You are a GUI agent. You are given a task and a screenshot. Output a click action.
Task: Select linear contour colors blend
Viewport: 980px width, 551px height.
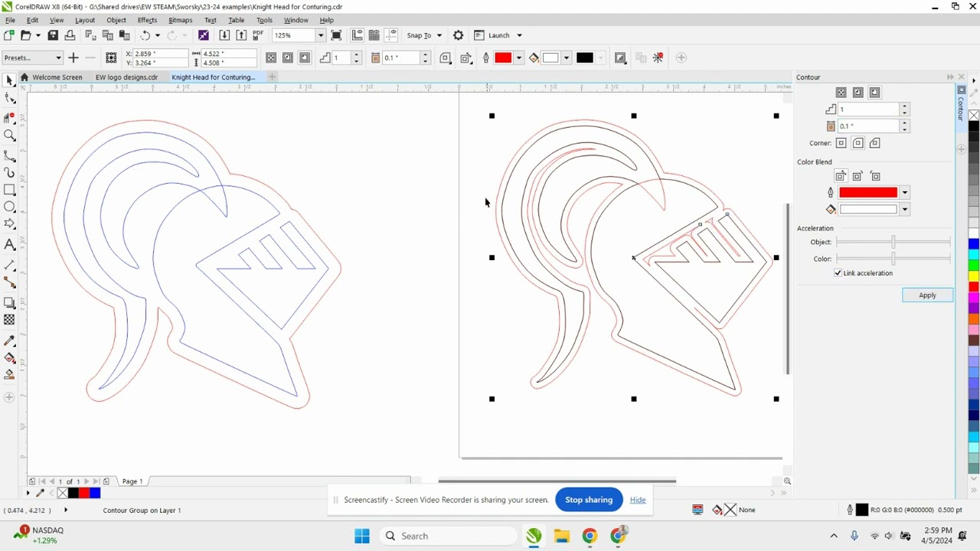[841, 176]
